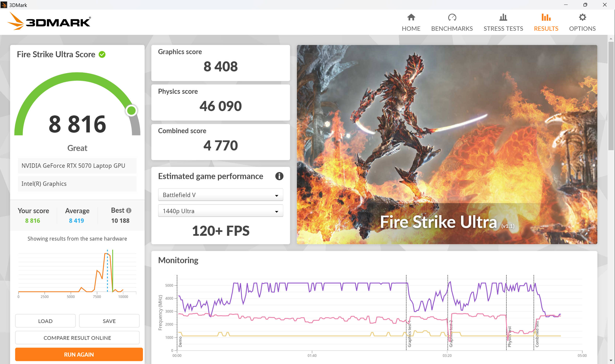Click the scrollbar up arrow

pos(611,39)
